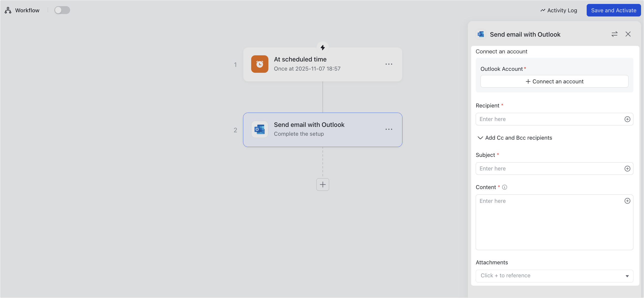Viewport: 644px width, 298px height.
Task: Click 'Once at 2025-11-07 18:57' text
Action: 307,69
